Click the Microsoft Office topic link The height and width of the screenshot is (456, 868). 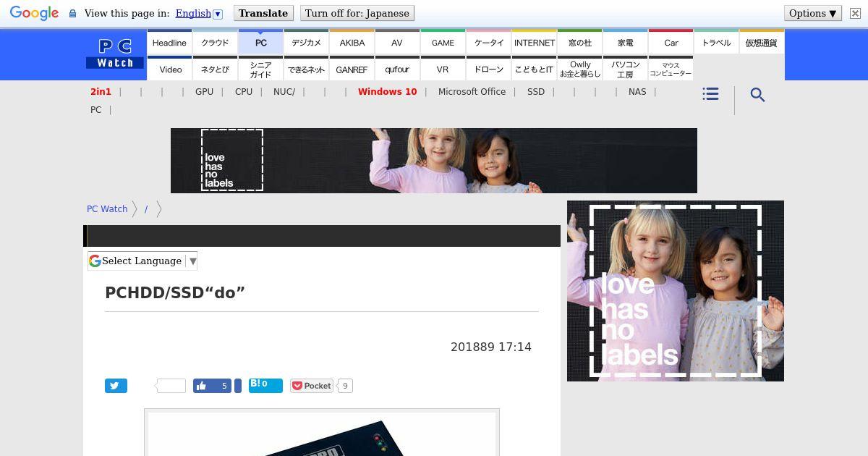(472, 92)
